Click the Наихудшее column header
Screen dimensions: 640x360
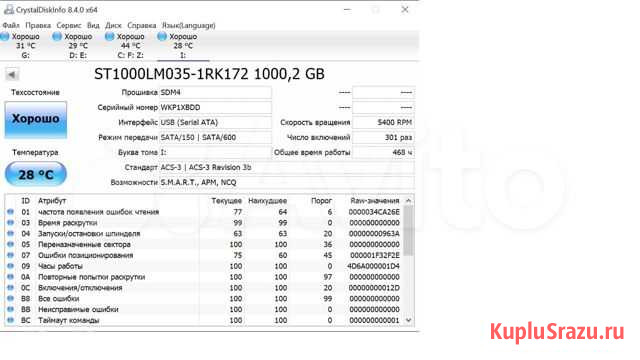[267, 201]
